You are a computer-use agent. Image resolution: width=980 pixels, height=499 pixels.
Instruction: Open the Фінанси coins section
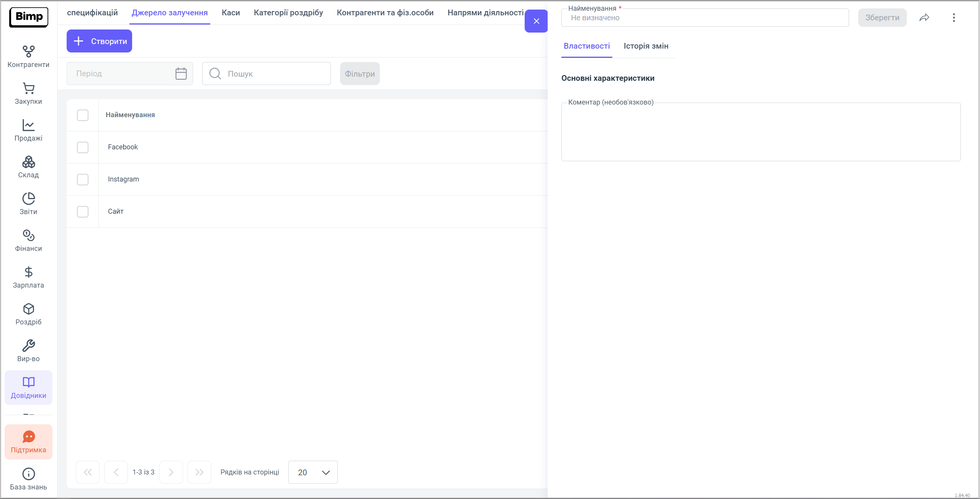28,240
